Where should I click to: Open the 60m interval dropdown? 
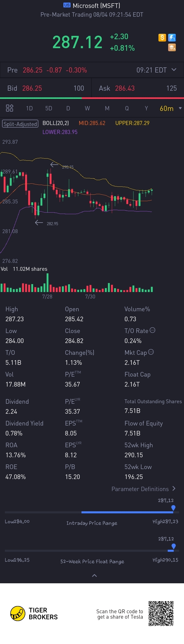(x=170, y=108)
